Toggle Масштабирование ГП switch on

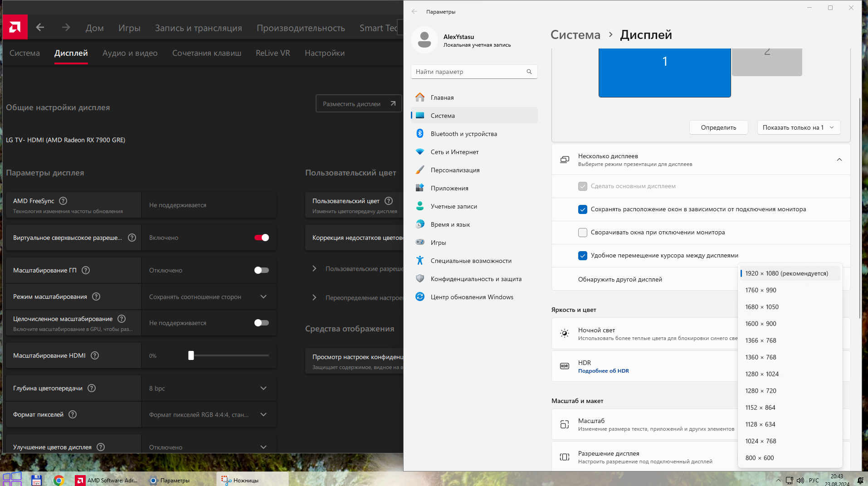click(x=262, y=270)
